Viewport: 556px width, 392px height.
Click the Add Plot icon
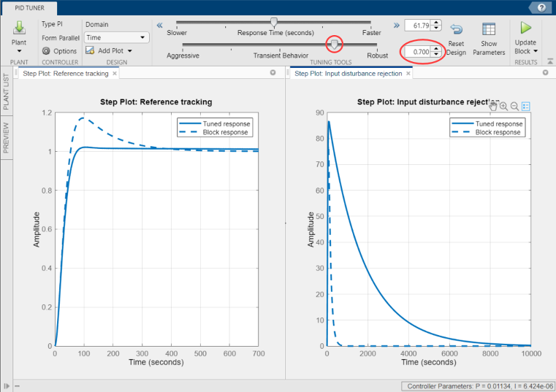coord(90,50)
